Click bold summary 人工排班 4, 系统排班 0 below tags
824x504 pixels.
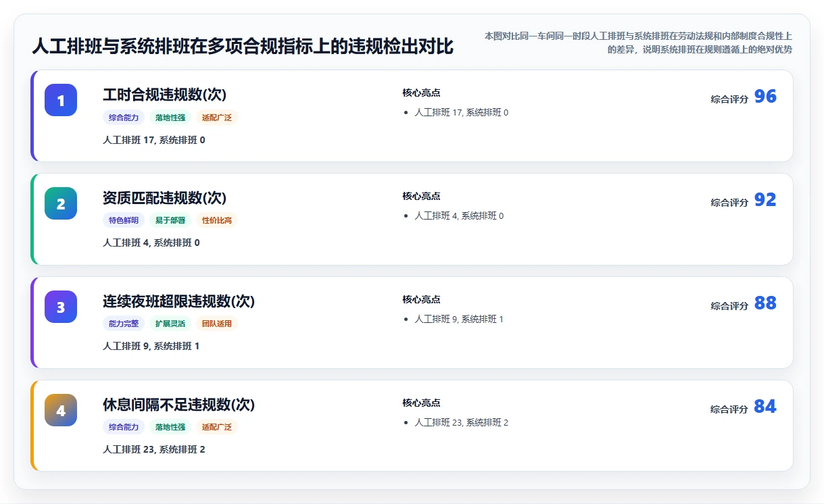point(151,243)
